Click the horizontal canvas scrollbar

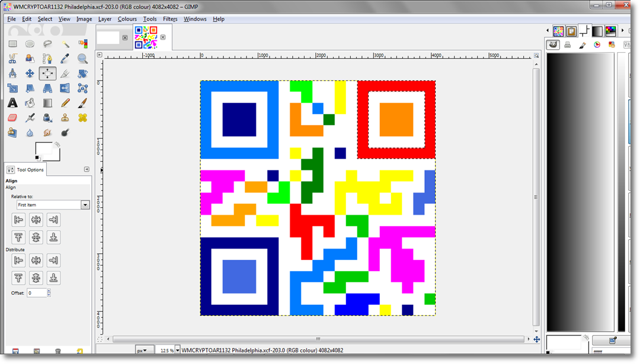(x=318, y=339)
